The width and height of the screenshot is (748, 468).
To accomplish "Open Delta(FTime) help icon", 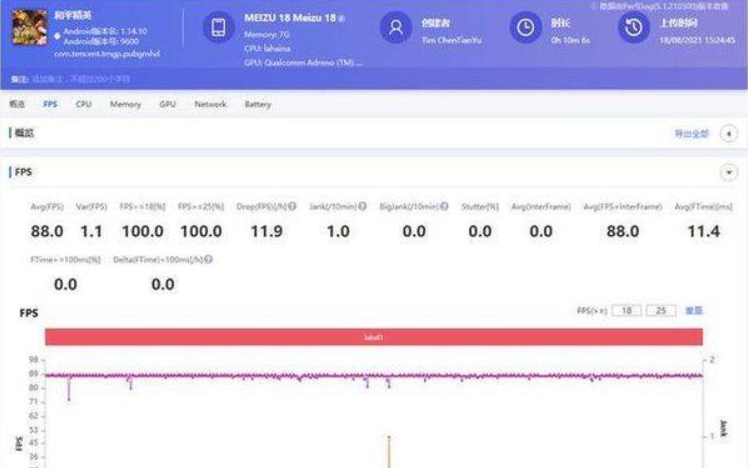I will click(208, 259).
